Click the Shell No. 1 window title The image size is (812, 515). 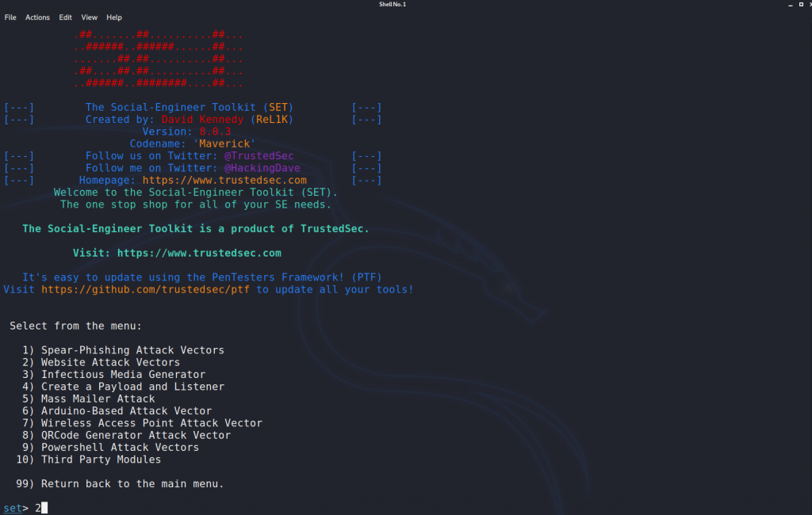[393, 4]
